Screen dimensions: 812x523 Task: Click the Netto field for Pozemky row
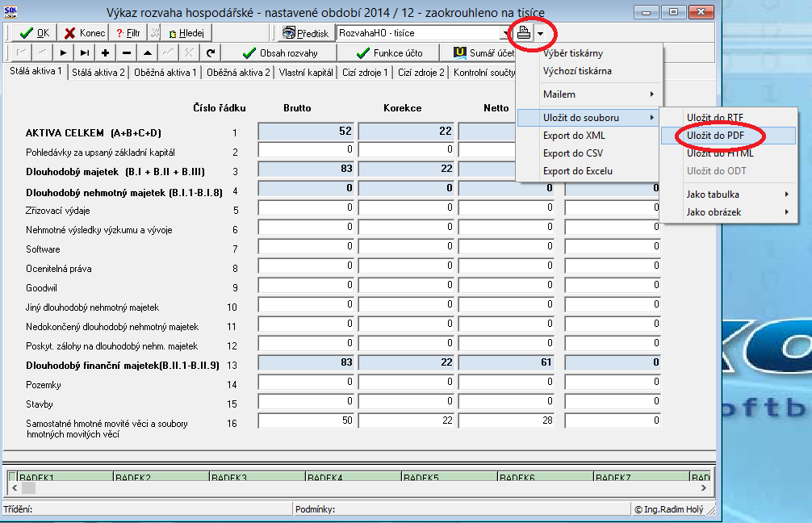point(507,382)
